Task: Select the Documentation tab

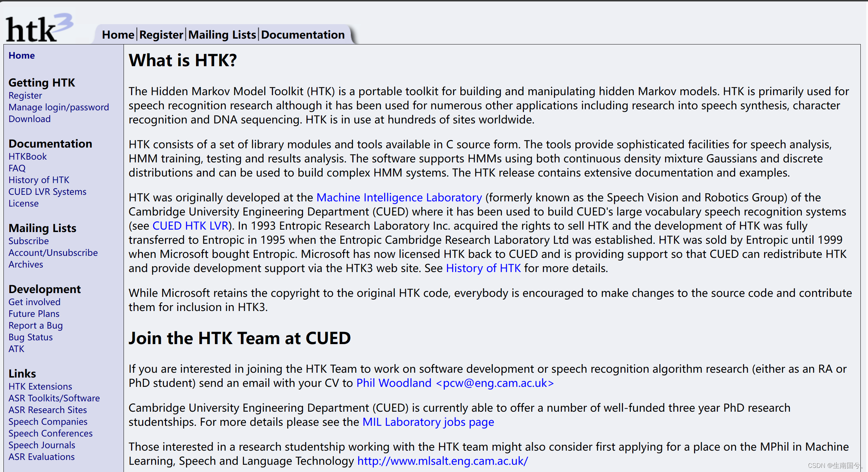Action: point(302,34)
